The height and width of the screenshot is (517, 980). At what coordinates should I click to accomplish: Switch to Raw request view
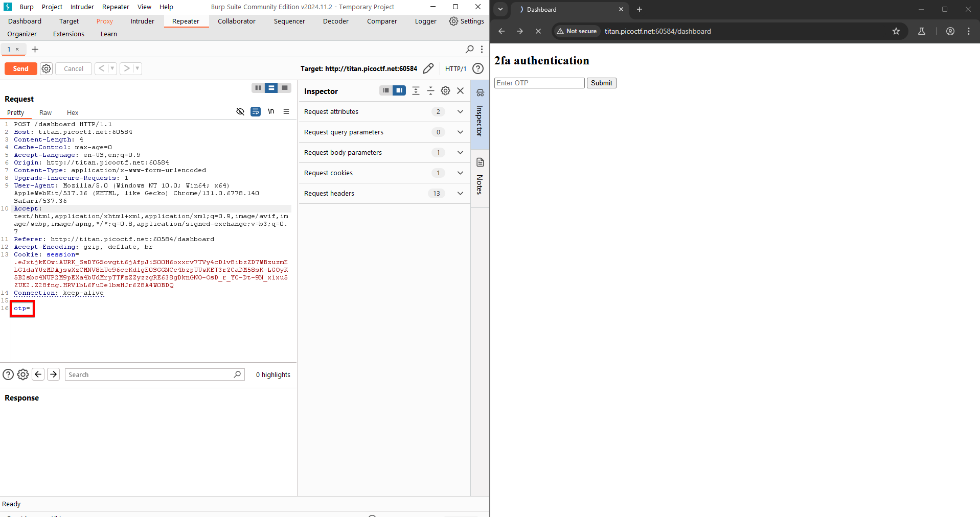(45, 112)
